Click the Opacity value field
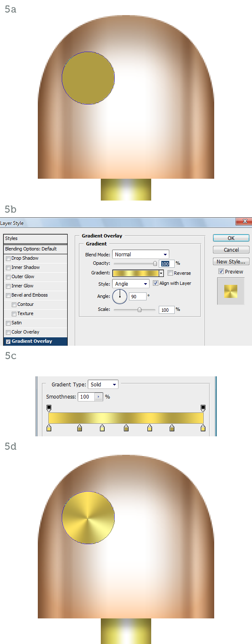This screenshot has height=644, width=252. click(x=167, y=263)
